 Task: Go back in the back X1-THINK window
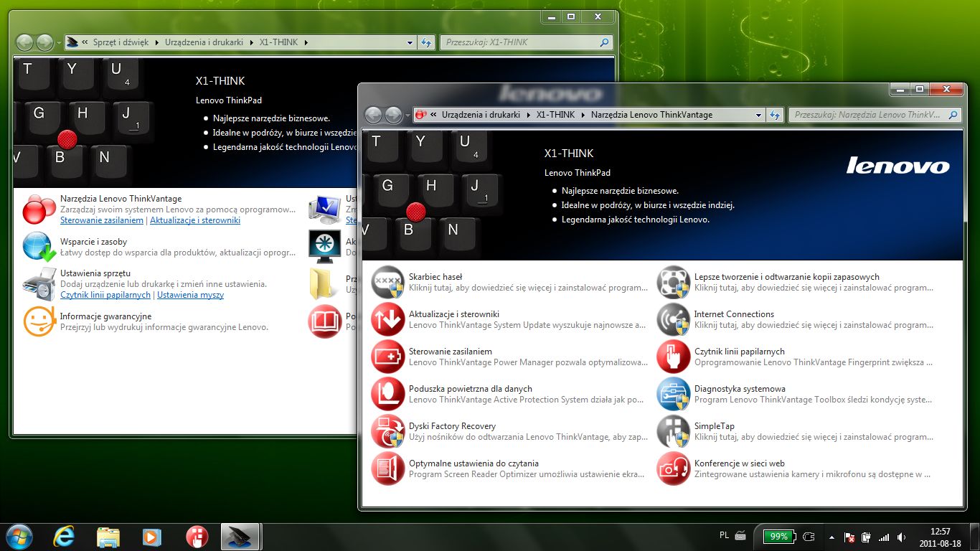coord(24,42)
